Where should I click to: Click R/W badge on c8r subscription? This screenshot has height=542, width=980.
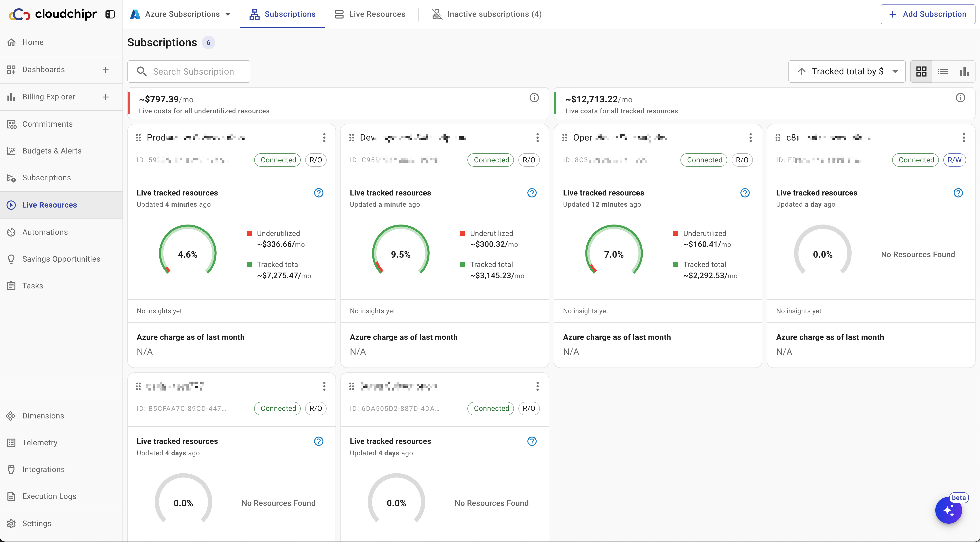pos(954,160)
